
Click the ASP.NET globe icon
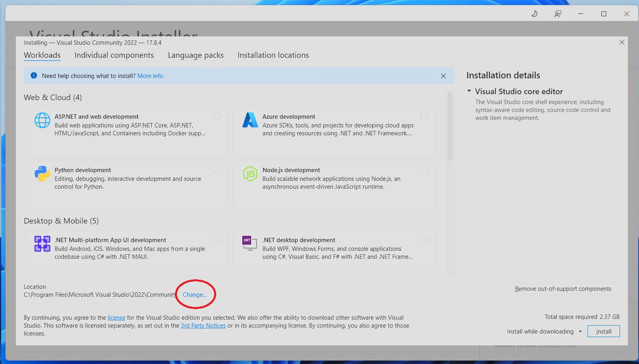[x=42, y=120]
